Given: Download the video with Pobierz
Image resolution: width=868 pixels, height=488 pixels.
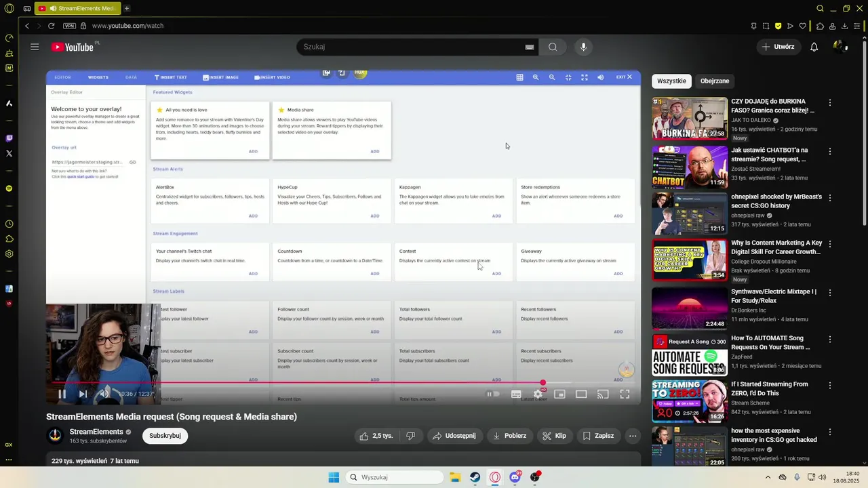Looking at the screenshot, I should pyautogui.click(x=510, y=436).
